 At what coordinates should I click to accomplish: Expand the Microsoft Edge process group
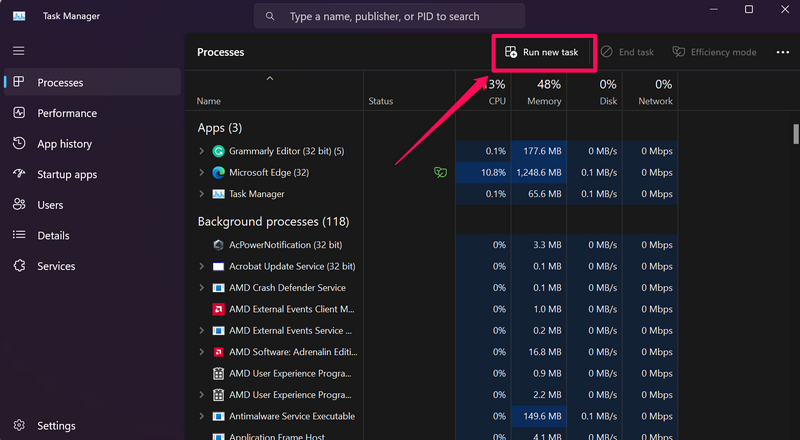[202, 172]
